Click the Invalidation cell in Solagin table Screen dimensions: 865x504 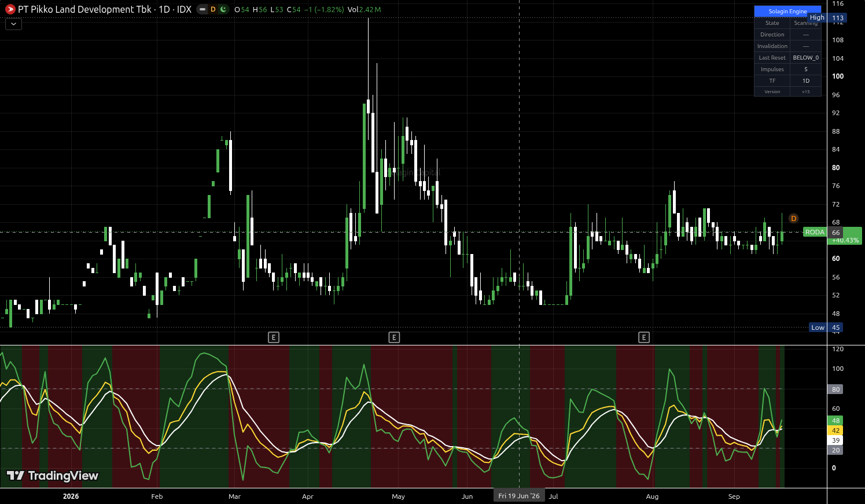tap(772, 46)
